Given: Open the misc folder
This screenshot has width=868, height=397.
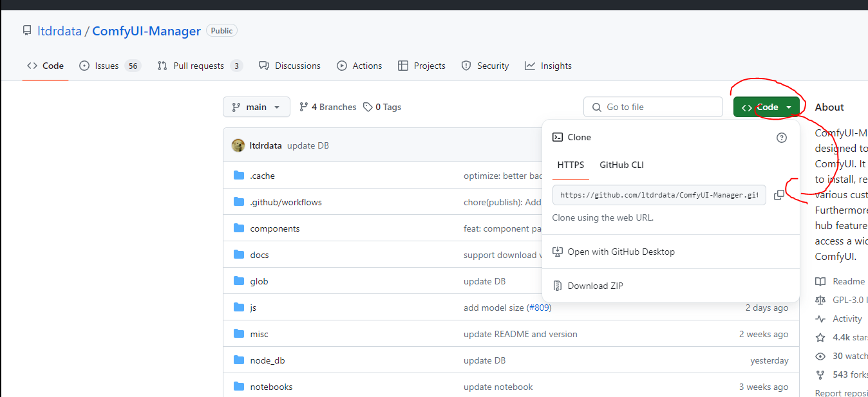Looking at the screenshot, I should click(x=259, y=334).
